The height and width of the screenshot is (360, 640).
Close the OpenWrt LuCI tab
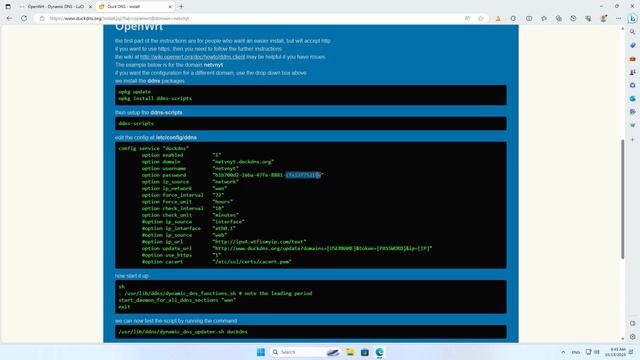90,7
